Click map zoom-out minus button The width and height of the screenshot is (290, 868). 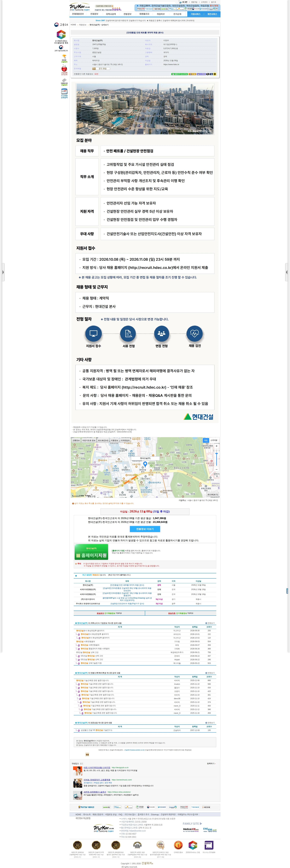point(216,469)
